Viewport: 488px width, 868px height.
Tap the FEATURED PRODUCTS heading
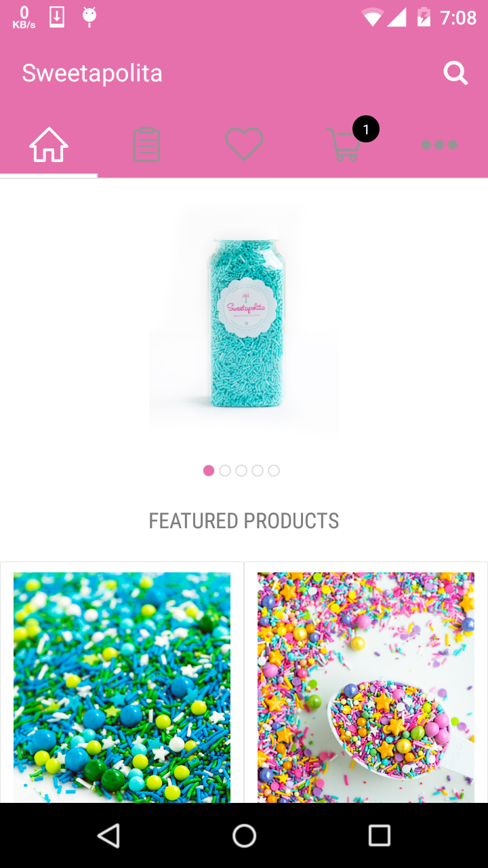click(x=244, y=521)
